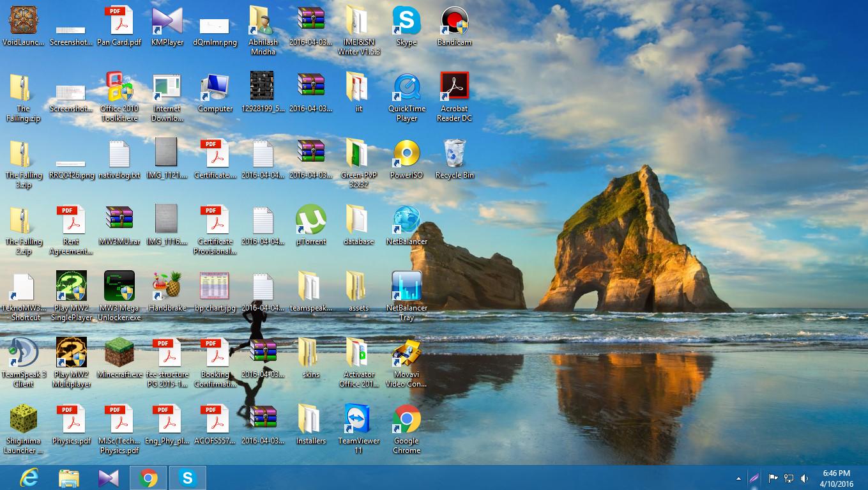Open the Activator Office 2010 folder
Image resolution: width=868 pixels, height=490 pixels.
(x=359, y=363)
